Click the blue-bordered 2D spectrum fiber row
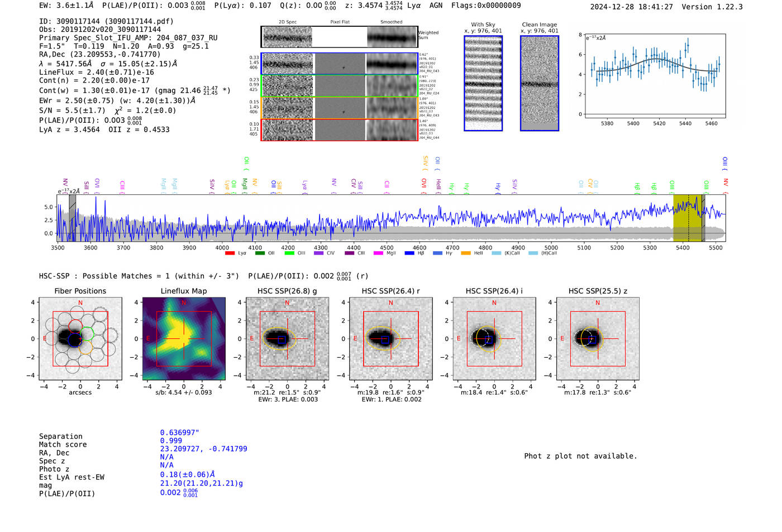Screen dimensions: 782x532 click(340, 64)
